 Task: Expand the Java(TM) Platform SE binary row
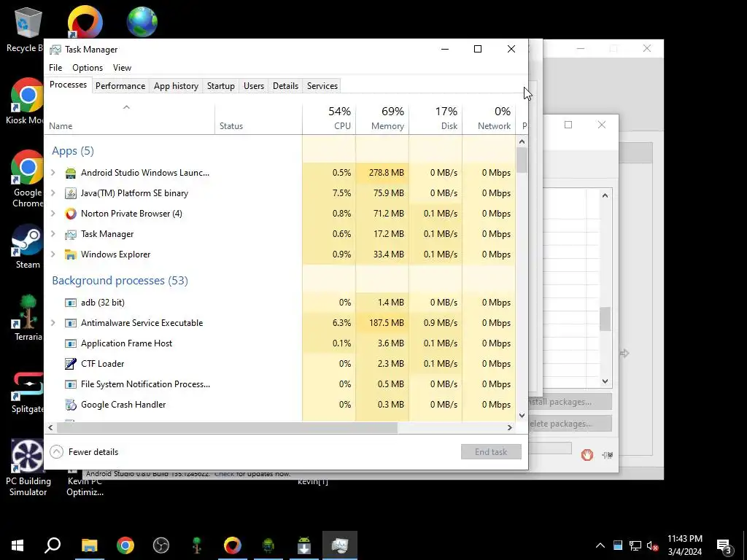[53, 192]
